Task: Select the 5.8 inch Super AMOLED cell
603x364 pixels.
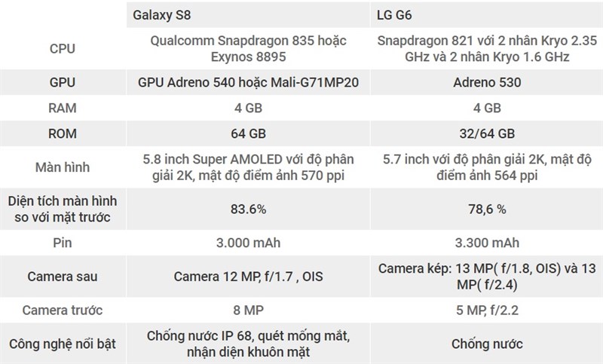Action: (247, 168)
